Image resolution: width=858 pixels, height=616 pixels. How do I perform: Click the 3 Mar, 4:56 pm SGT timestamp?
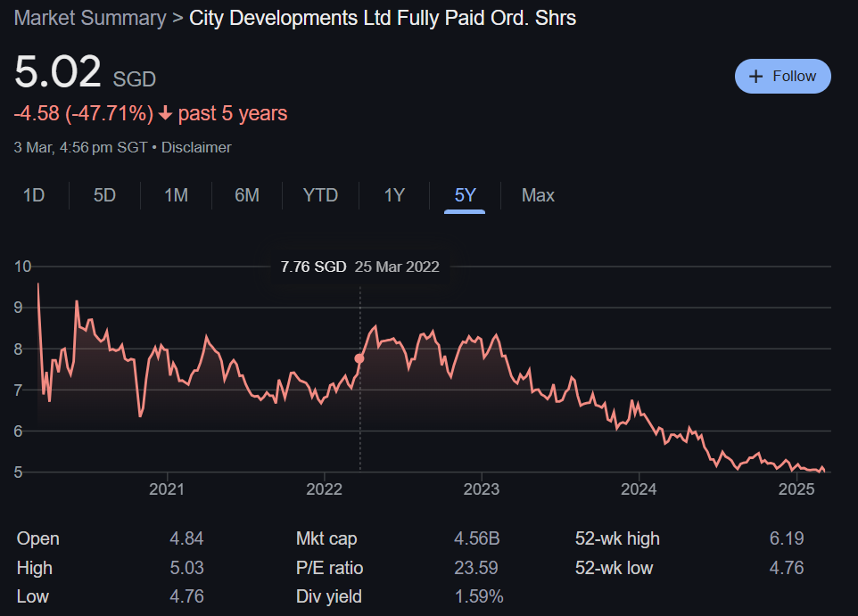(80, 148)
